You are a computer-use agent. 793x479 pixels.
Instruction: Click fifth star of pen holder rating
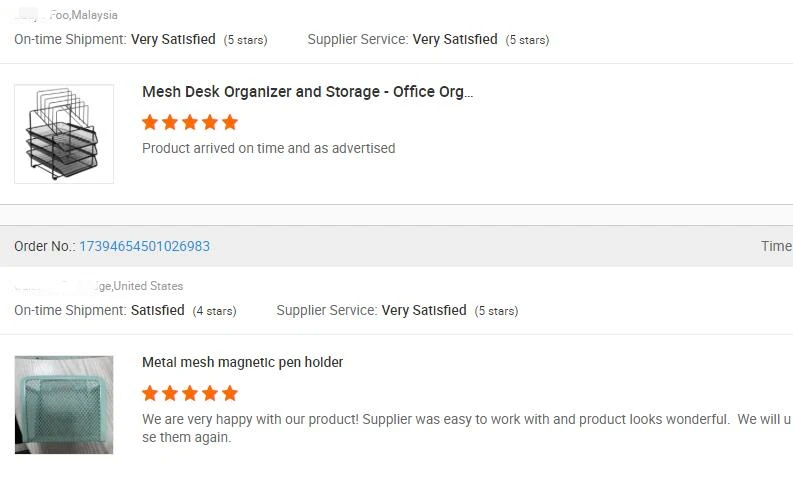point(230,393)
